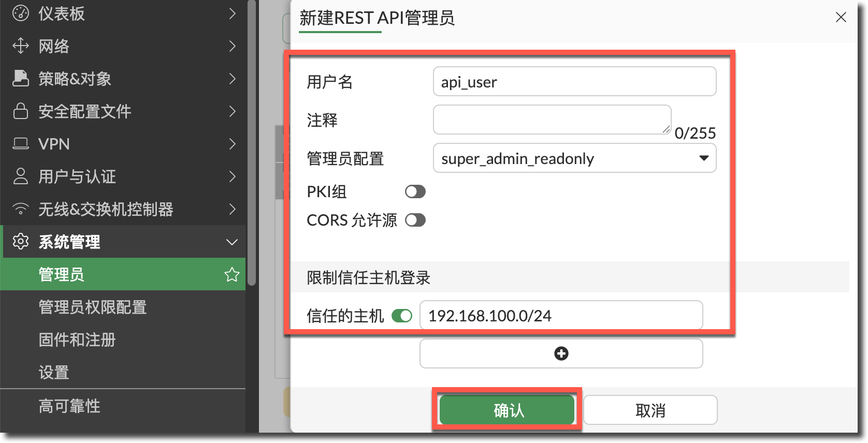Click the Network crossed-arrows icon
Image resolution: width=868 pixels, height=443 pixels.
click(20, 46)
